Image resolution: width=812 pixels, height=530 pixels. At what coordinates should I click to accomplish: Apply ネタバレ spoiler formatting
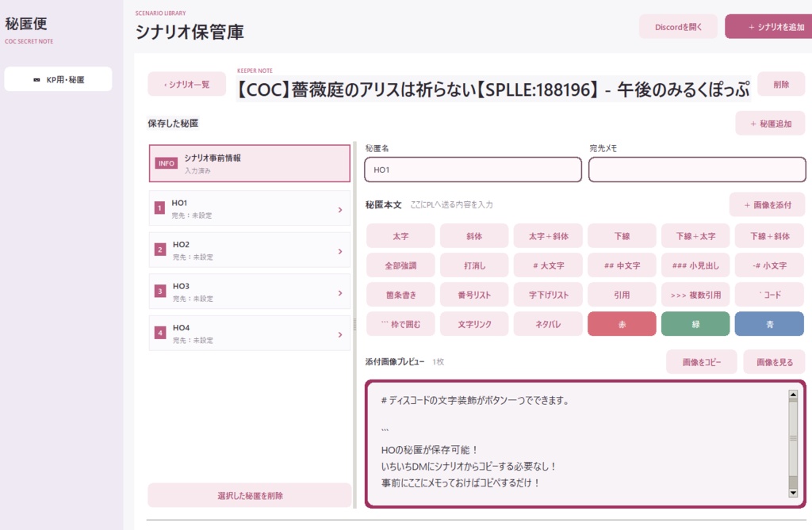coord(548,324)
